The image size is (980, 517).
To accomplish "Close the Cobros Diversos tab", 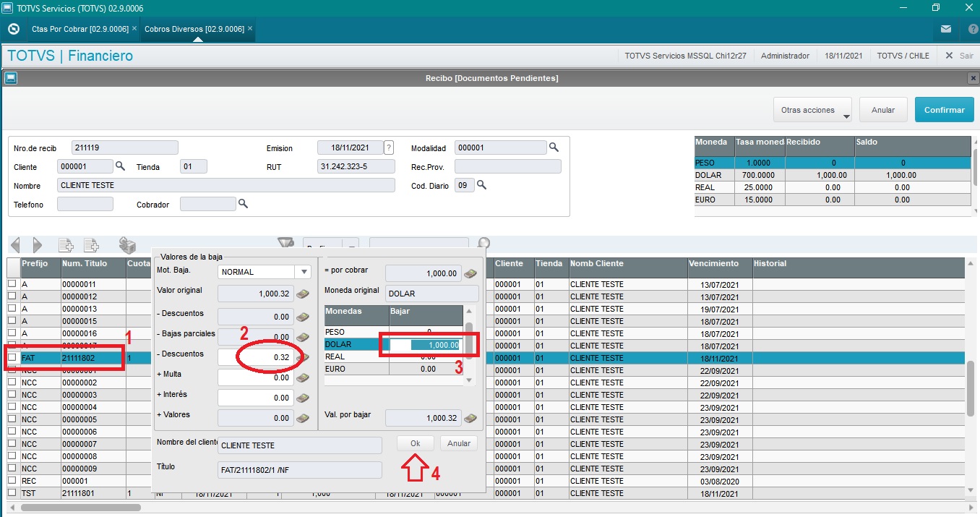I will (x=250, y=29).
